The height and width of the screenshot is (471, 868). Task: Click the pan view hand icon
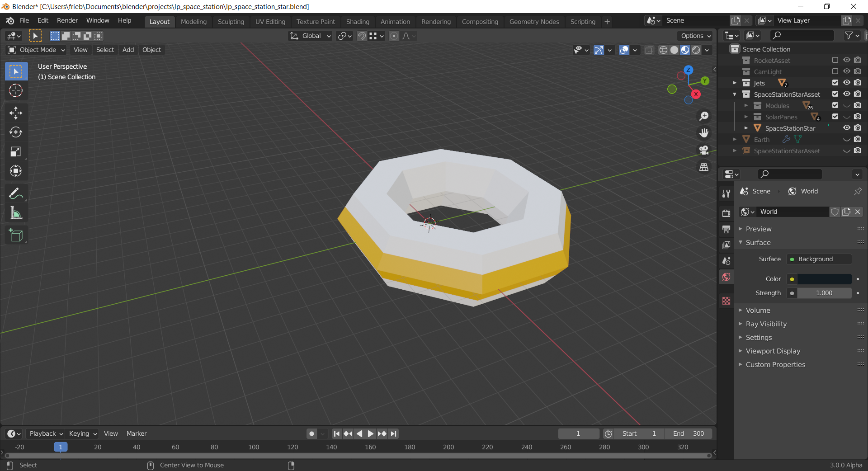tap(704, 133)
